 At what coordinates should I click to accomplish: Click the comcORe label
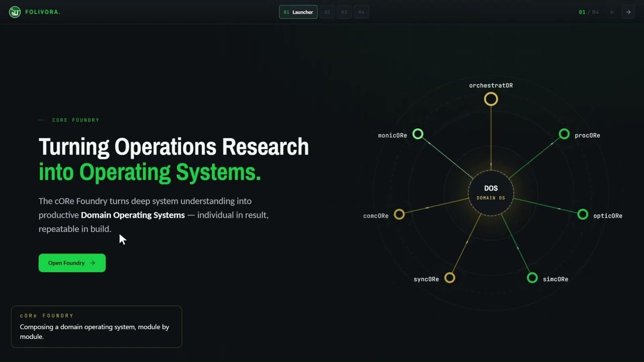376,216
